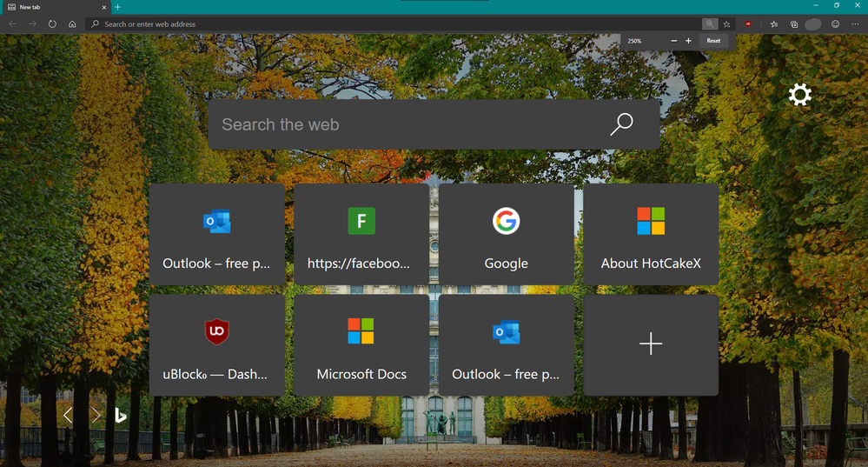Screen dimensions: 868x467
Task: Open the https://faceboo... quick link tile
Action: [x=361, y=234]
